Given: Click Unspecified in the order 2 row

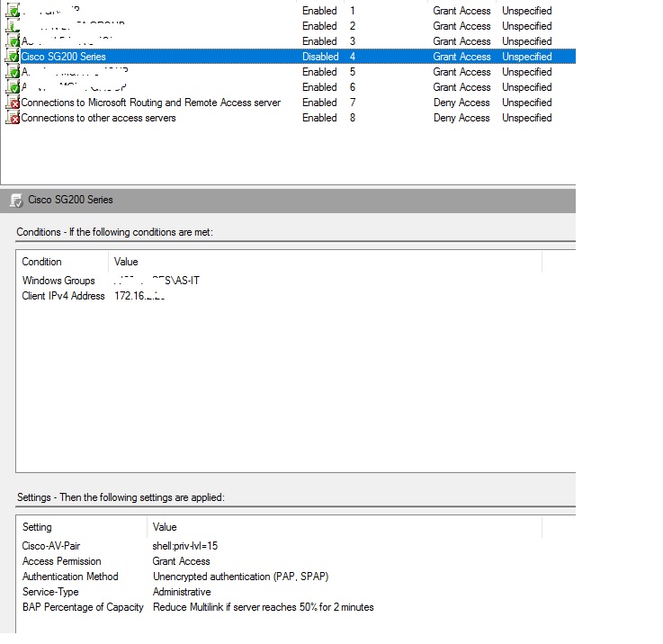Looking at the screenshot, I should pos(527,26).
